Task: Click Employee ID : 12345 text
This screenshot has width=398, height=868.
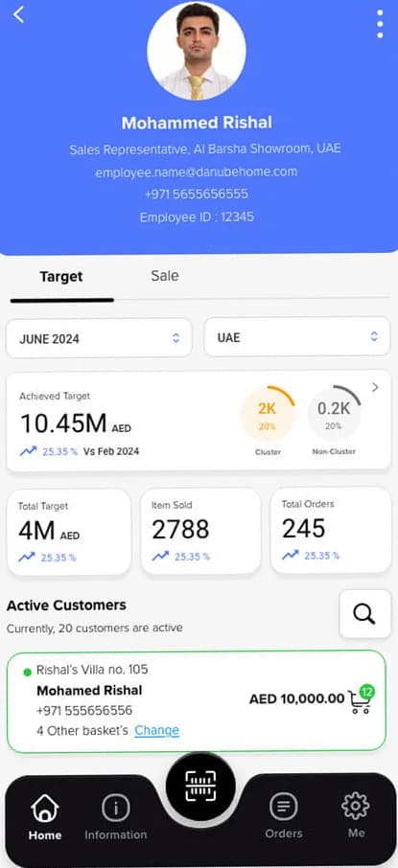Action: [x=197, y=217]
